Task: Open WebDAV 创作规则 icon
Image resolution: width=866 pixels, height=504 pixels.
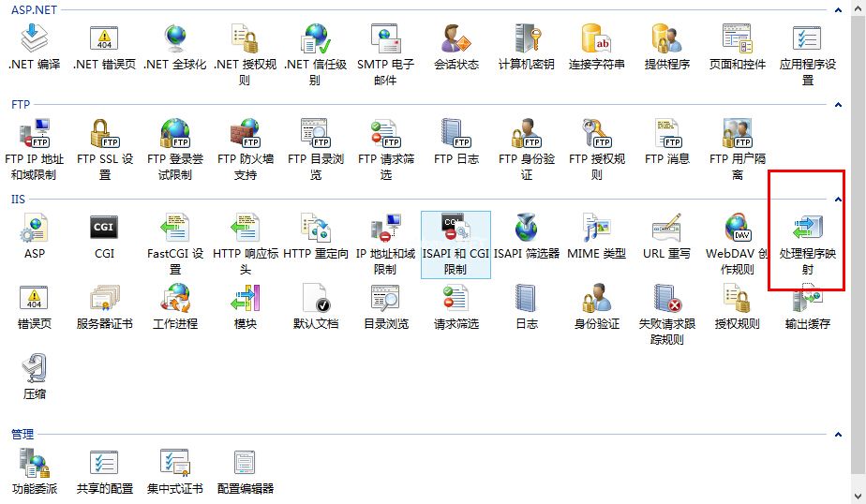Action: pyautogui.click(x=737, y=230)
